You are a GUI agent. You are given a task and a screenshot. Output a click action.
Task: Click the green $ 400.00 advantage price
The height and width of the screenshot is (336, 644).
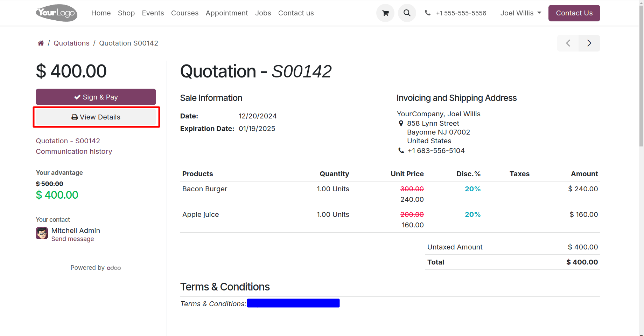57,195
